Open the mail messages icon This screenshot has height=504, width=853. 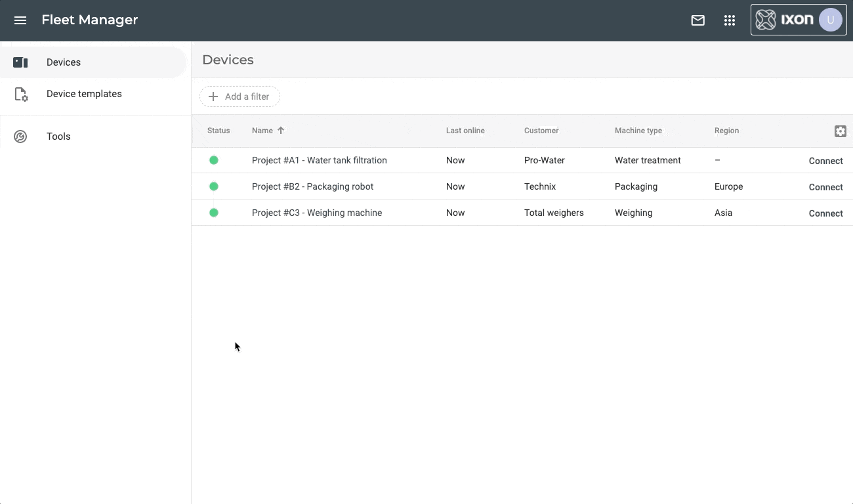(697, 20)
